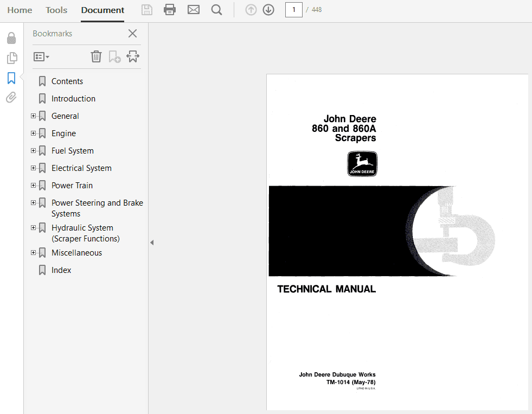Open the General bookmark
The width and height of the screenshot is (532, 414).
click(65, 116)
